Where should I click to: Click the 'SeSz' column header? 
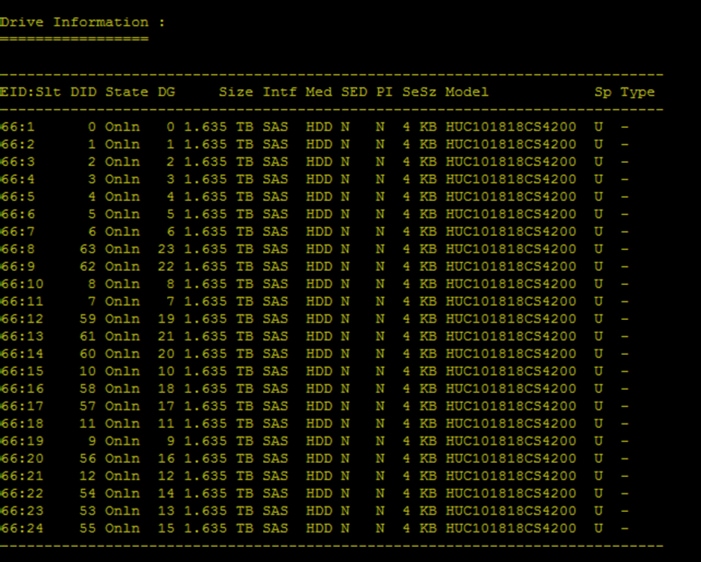419,92
